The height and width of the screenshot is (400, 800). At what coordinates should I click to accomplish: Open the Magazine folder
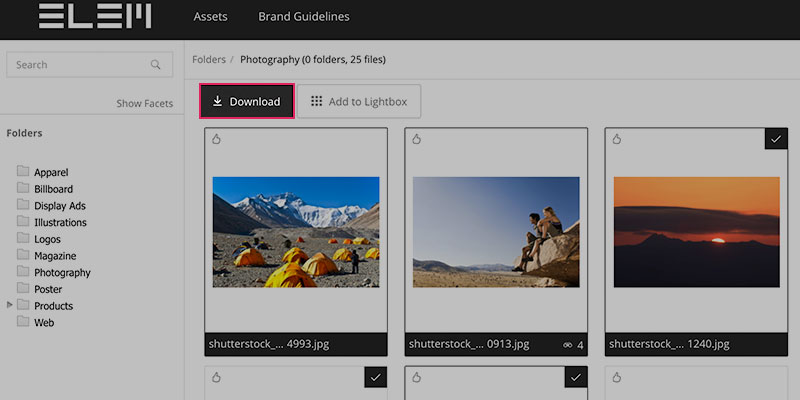coord(55,256)
